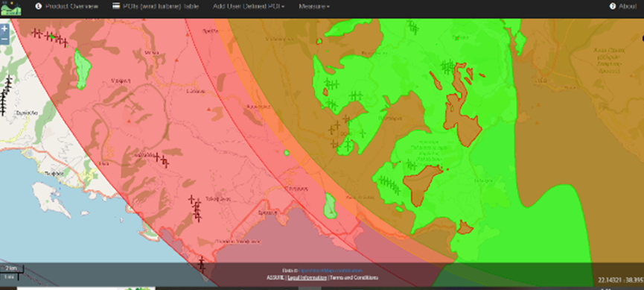The height and width of the screenshot is (290, 644).
Task: Click the small green polygon near top-left turbines
Action: tap(83, 69)
